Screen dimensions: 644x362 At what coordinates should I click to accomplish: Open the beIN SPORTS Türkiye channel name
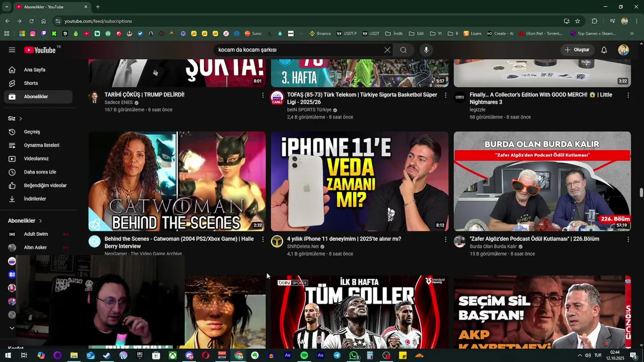[x=309, y=110]
